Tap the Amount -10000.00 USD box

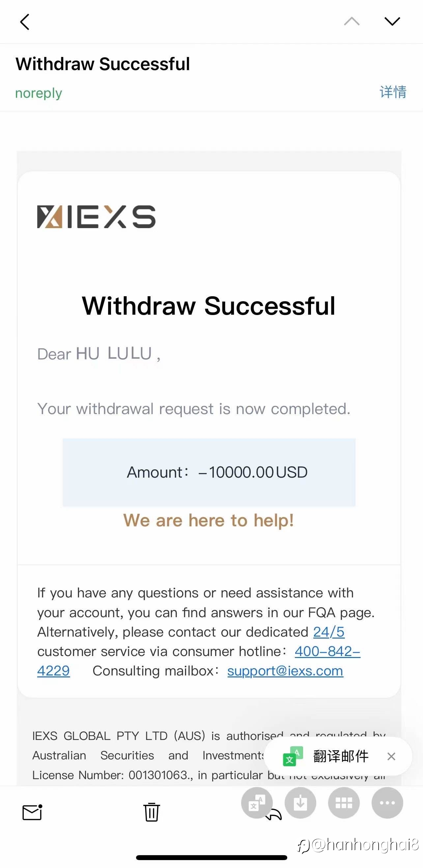point(209,472)
